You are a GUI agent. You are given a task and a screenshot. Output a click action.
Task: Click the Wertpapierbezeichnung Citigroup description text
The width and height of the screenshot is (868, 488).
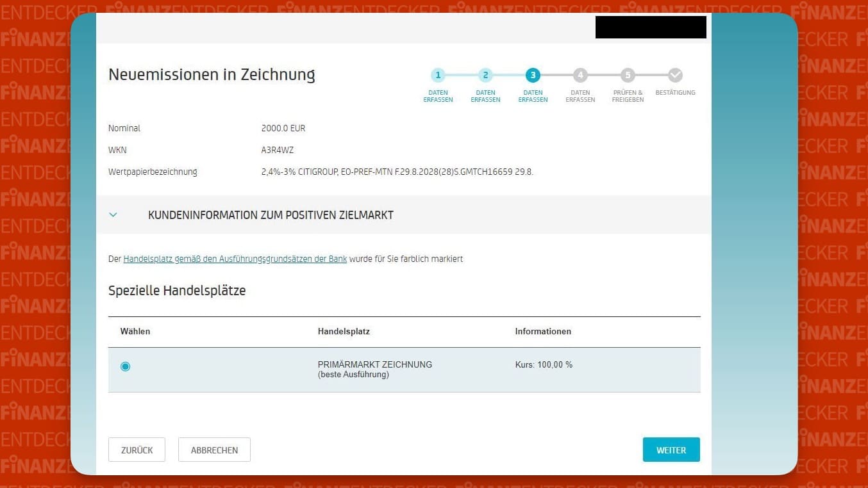pyautogui.click(x=397, y=172)
